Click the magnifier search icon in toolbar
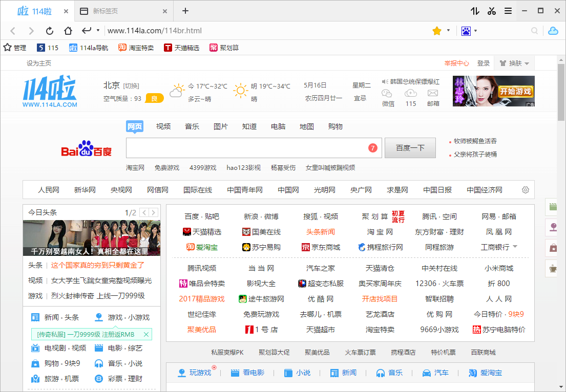The width and height of the screenshot is (566, 392). point(535,31)
